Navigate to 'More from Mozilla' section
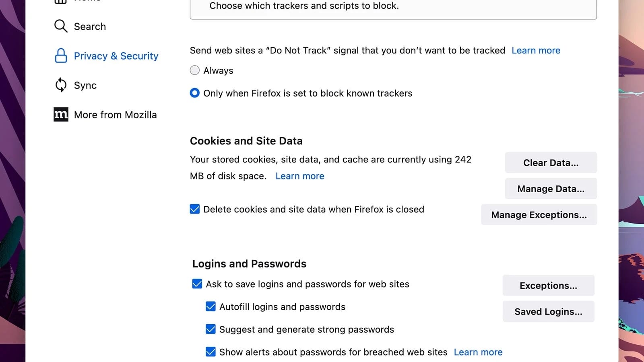Screen dimensions: 644x362 (x=115, y=114)
